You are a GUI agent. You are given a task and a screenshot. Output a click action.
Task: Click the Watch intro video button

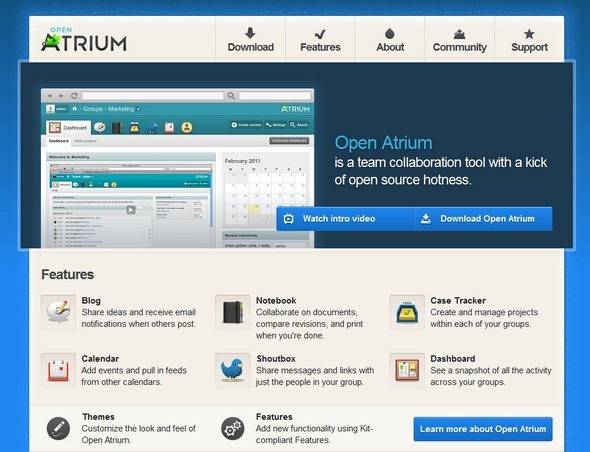click(x=345, y=219)
